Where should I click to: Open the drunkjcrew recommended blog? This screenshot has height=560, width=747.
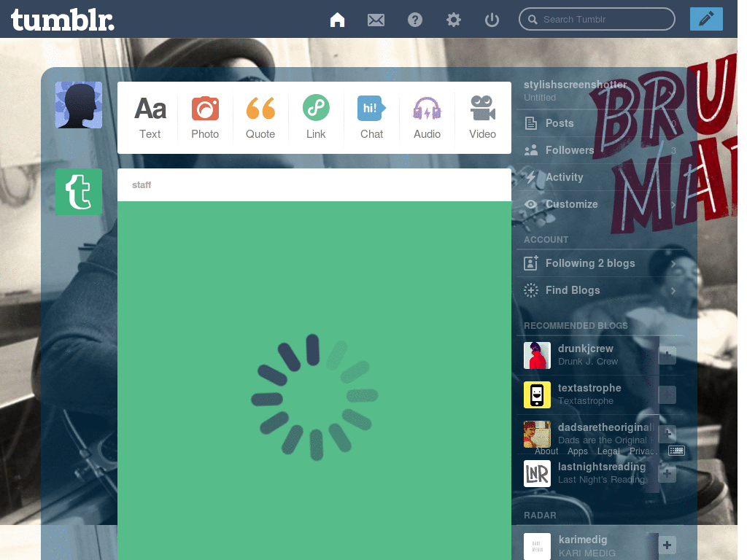click(x=586, y=349)
